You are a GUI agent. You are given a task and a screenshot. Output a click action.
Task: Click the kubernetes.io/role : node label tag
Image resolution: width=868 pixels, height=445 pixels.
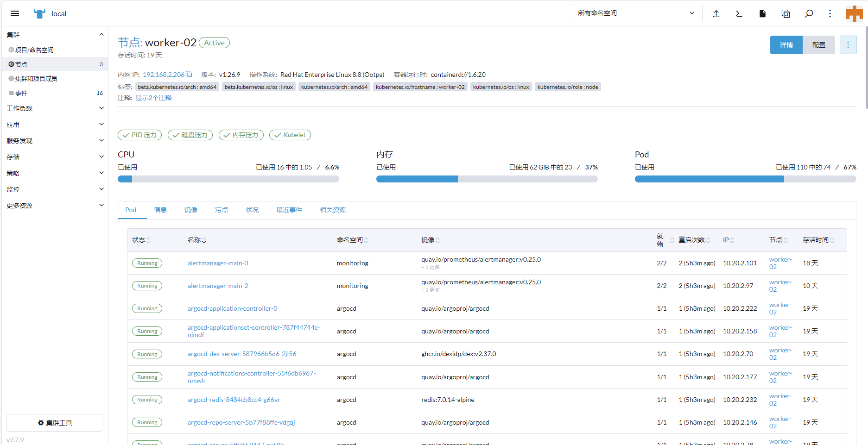pyautogui.click(x=568, y=87)
